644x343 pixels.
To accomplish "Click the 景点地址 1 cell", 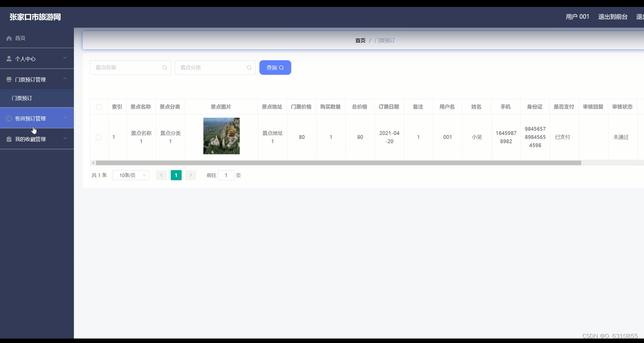I will click(x=273, y=137).
